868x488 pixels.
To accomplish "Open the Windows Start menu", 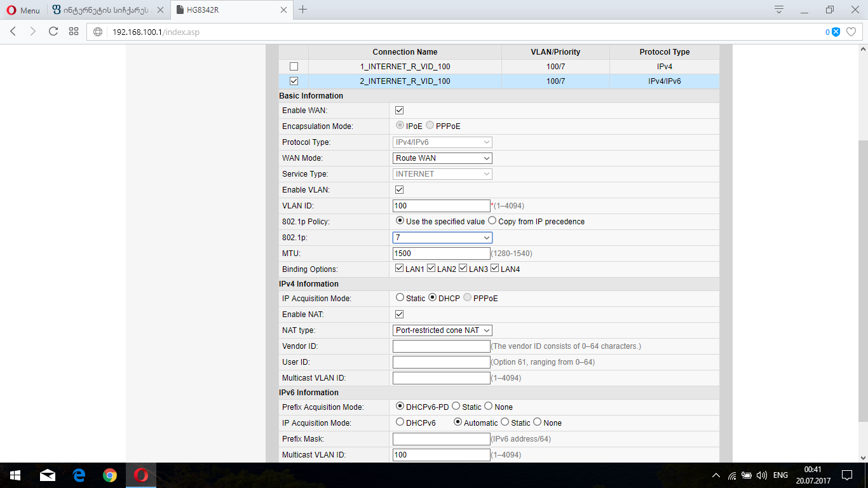I will (x=15, y=475).
